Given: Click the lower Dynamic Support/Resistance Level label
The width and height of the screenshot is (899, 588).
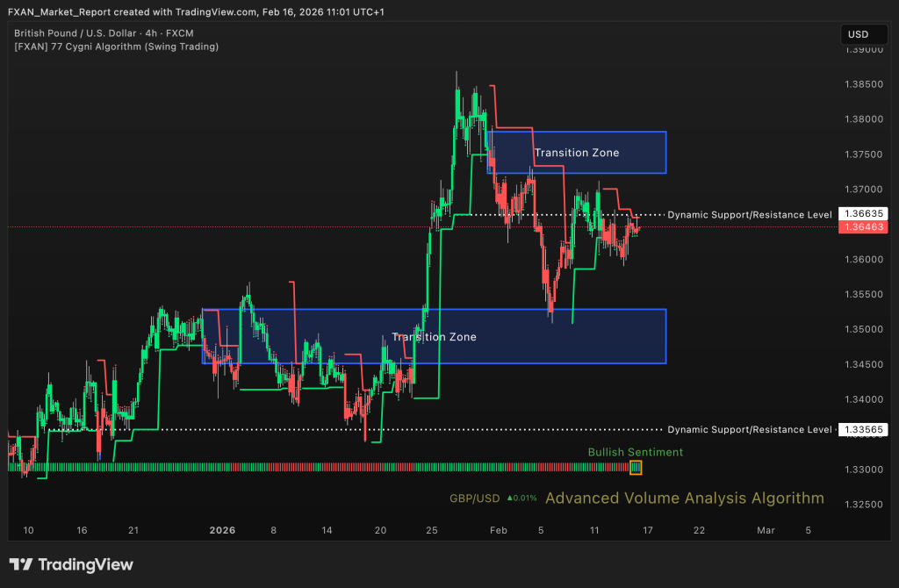Looking at the screenshot, I should pyautogui.click(x=749, y=429).
